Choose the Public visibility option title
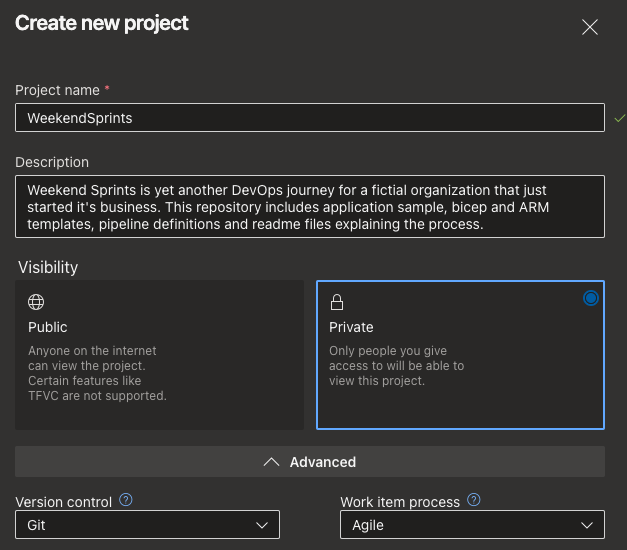 [x=48, y=327]
